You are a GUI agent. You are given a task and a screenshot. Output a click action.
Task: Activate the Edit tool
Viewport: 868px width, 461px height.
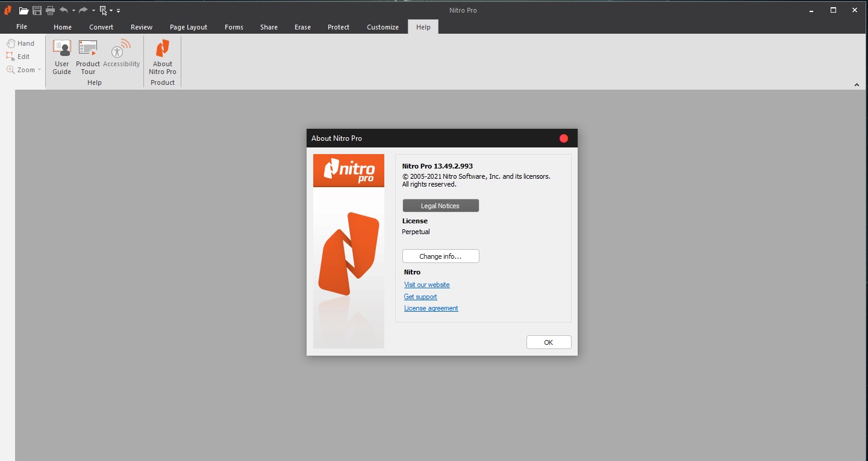point(18,57)
